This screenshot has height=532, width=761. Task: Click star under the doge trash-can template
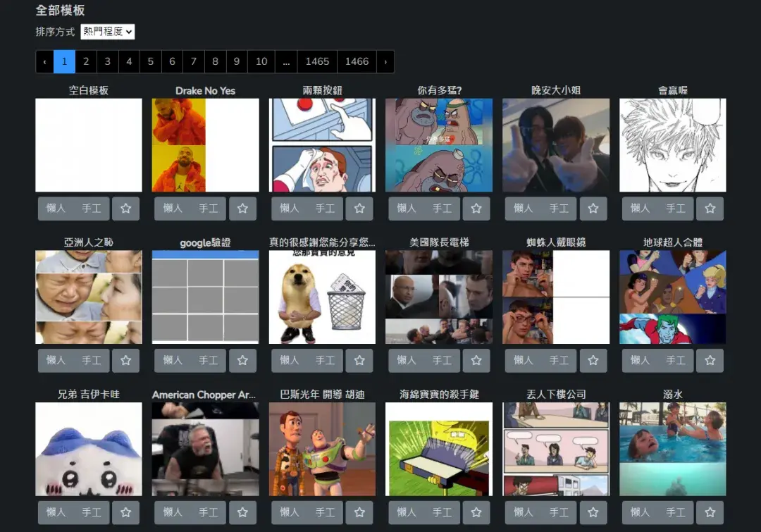(x=359, y=361)
